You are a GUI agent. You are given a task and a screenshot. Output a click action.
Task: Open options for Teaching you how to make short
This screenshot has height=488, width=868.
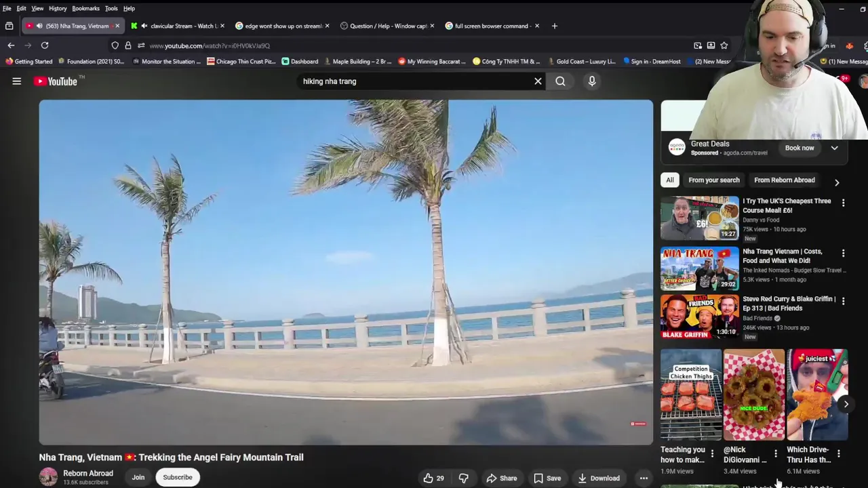tap(712, 453)
